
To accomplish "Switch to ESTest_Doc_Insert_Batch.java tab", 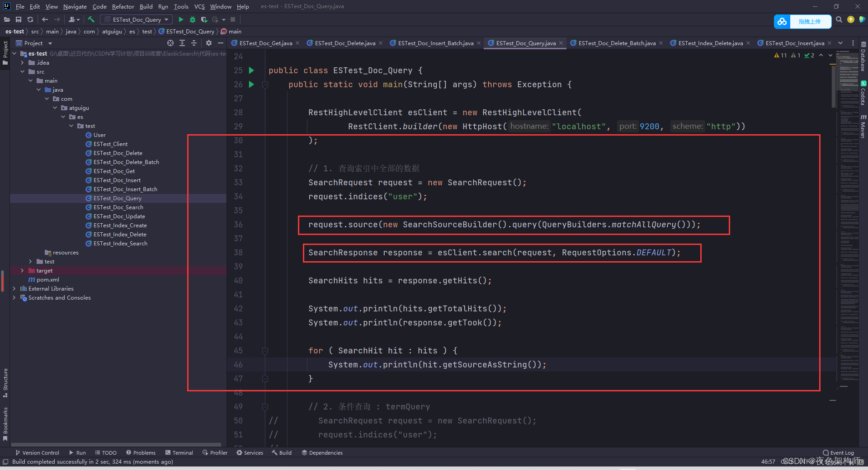I will pyautogui.click(x=435, y=43).
